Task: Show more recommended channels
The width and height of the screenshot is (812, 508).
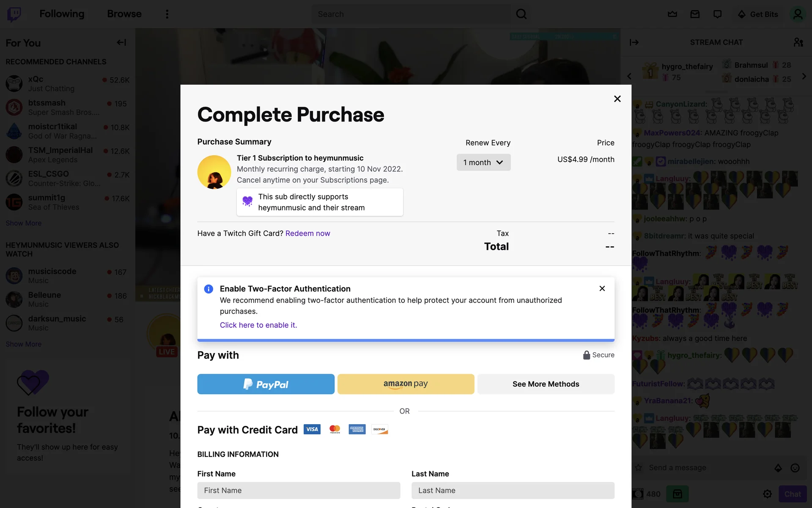Action: 24,223
